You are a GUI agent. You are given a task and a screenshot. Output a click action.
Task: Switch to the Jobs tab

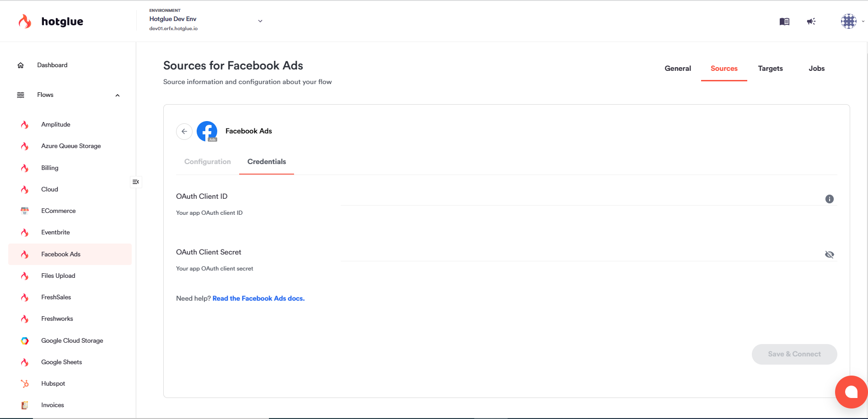(817, 69)
